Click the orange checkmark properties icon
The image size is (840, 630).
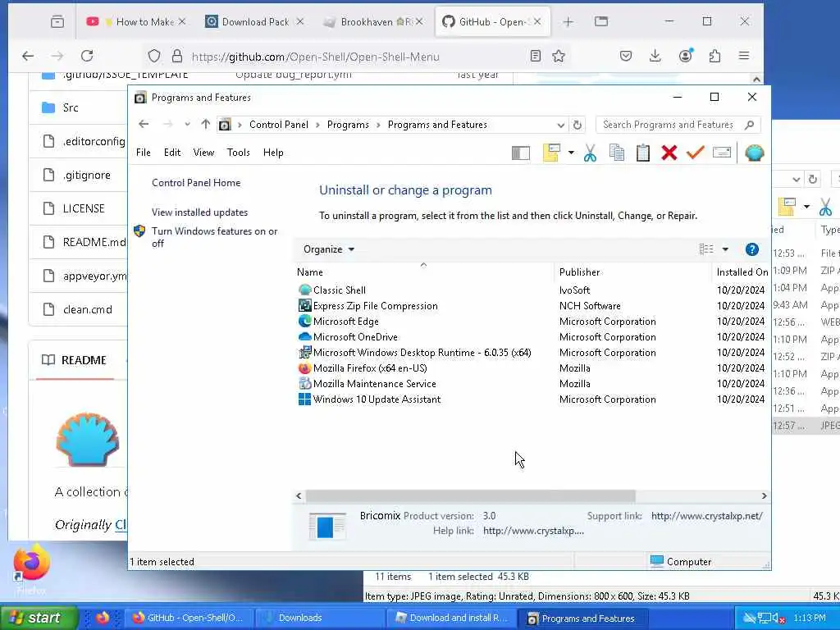click(x=696, y=153)
